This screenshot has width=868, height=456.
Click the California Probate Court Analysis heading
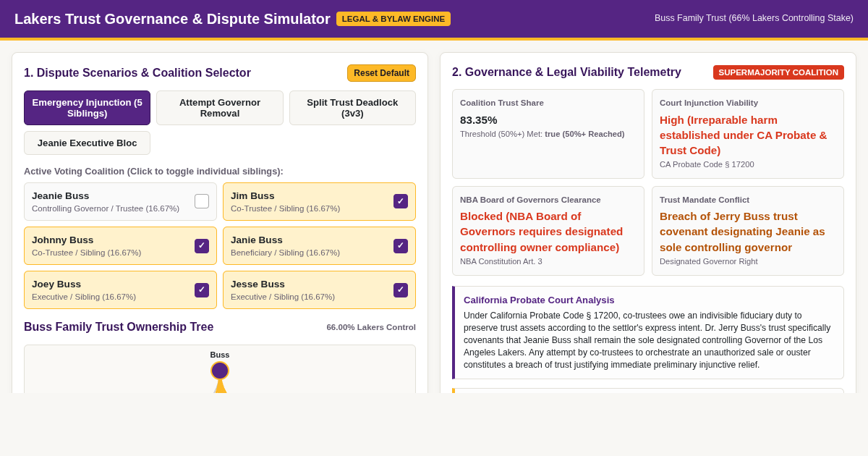click(x=539, y=300)
